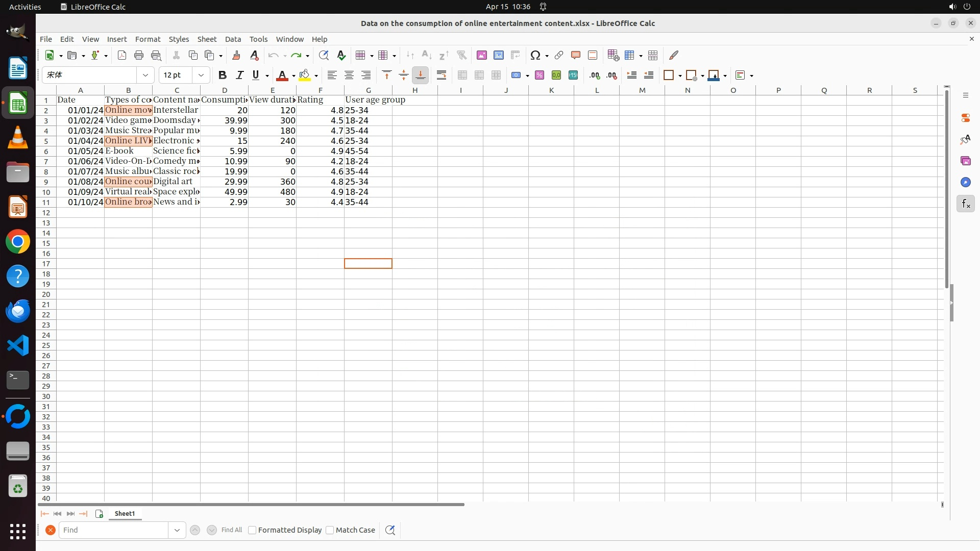
Task: Click the Print toolbar icon
Action: [x=139, y=55]
